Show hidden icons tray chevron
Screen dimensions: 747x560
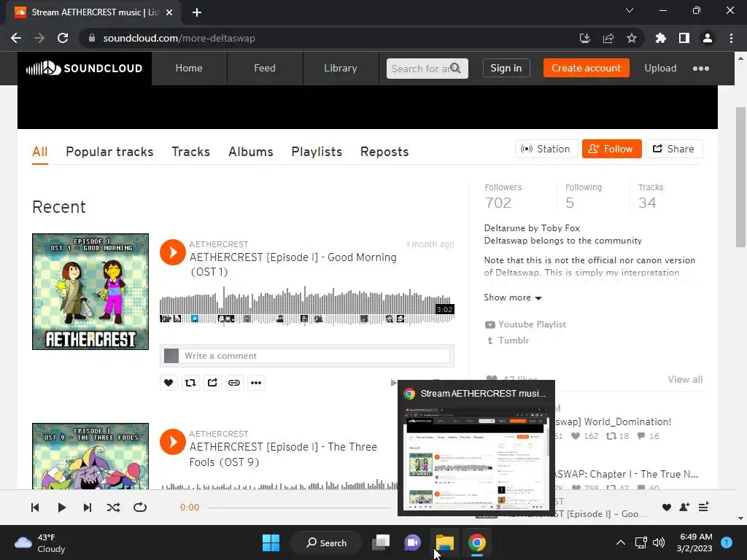620,542
